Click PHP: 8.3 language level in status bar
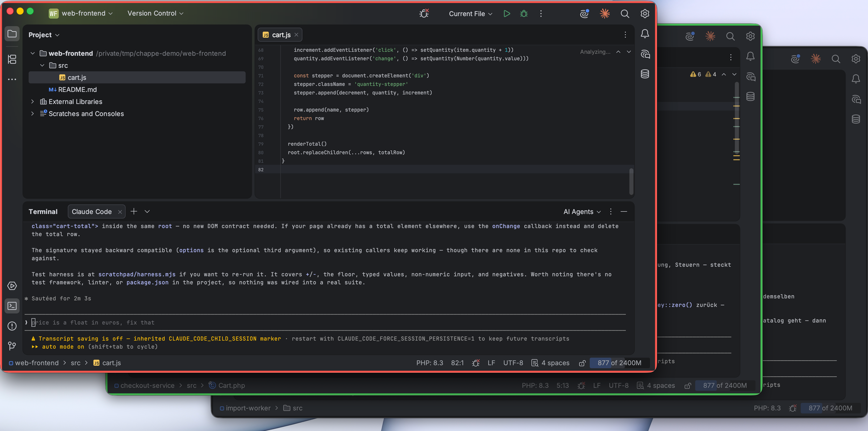Screen dimensions: 868x431 [x=429, y=363]
